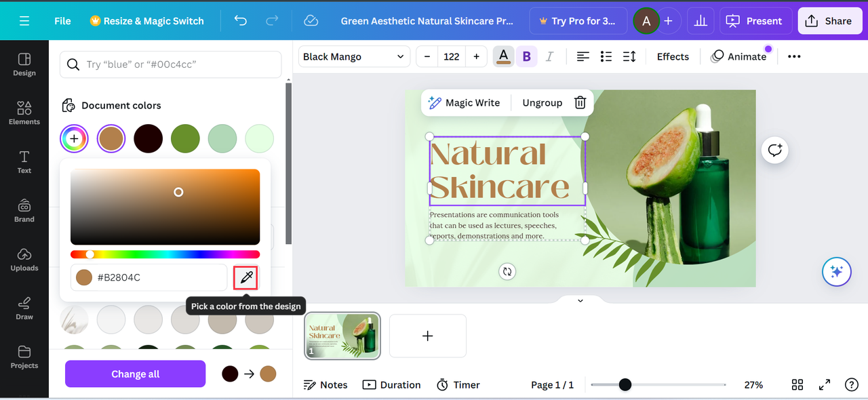Click Try Pro for 30 days button

tap(577, 21)
